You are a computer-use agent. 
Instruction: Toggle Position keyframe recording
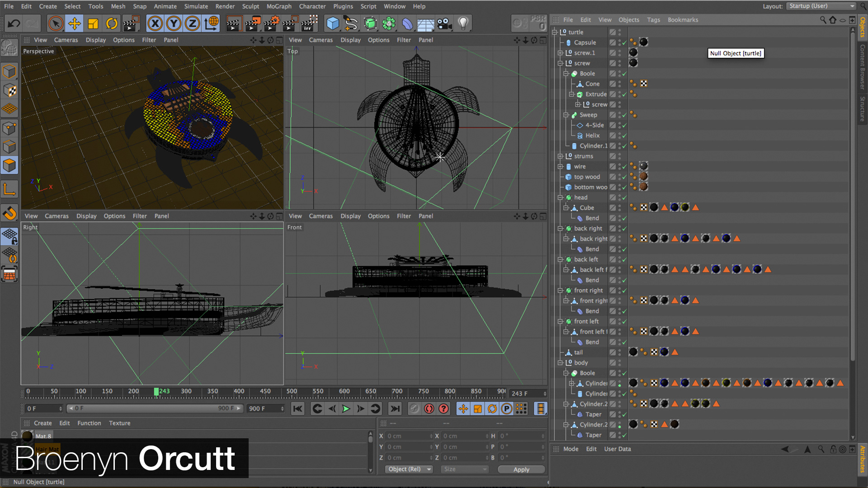[463, 409]
